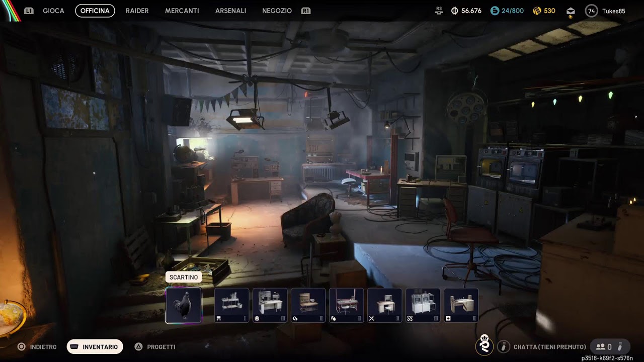Click the Indietro back button
Viewport: 644px width, 362px height.
coord(43,347)
